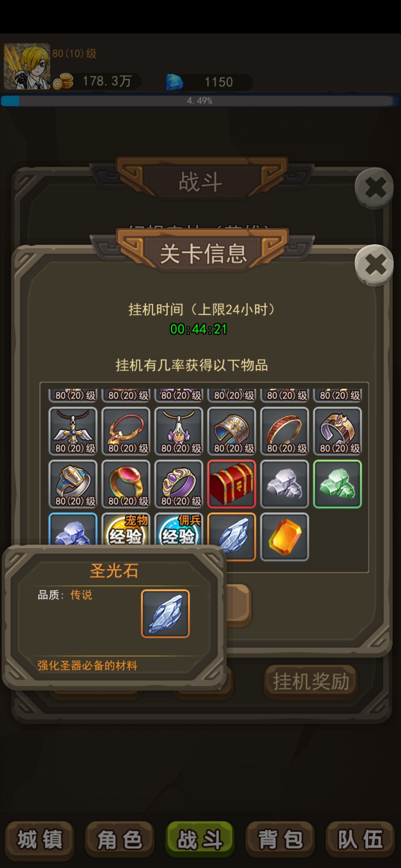Image resolution: width=401 pixels, height=868 pixels.
Task: Select the winged cross necklace item
Action: point(73,431)
